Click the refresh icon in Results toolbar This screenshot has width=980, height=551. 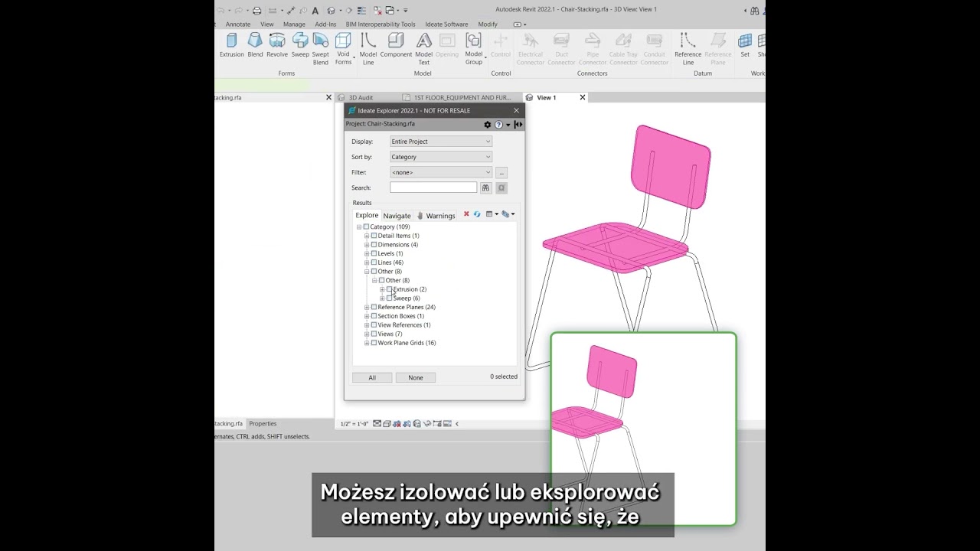(x=477, y=214)
